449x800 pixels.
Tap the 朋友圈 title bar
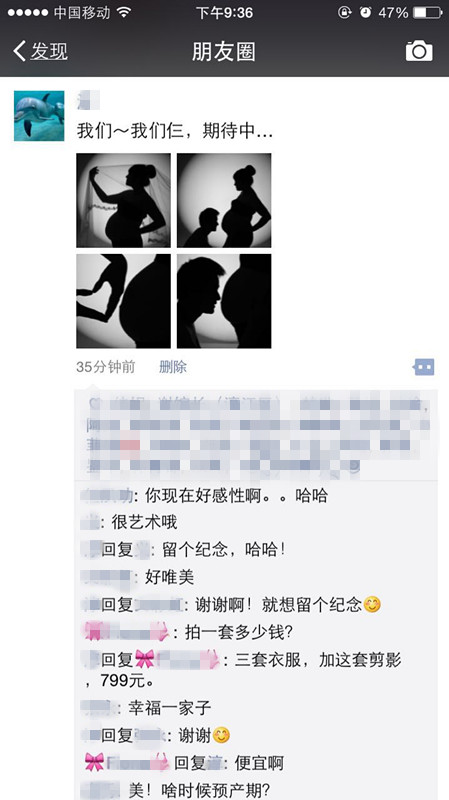click(x=223, y=52)
